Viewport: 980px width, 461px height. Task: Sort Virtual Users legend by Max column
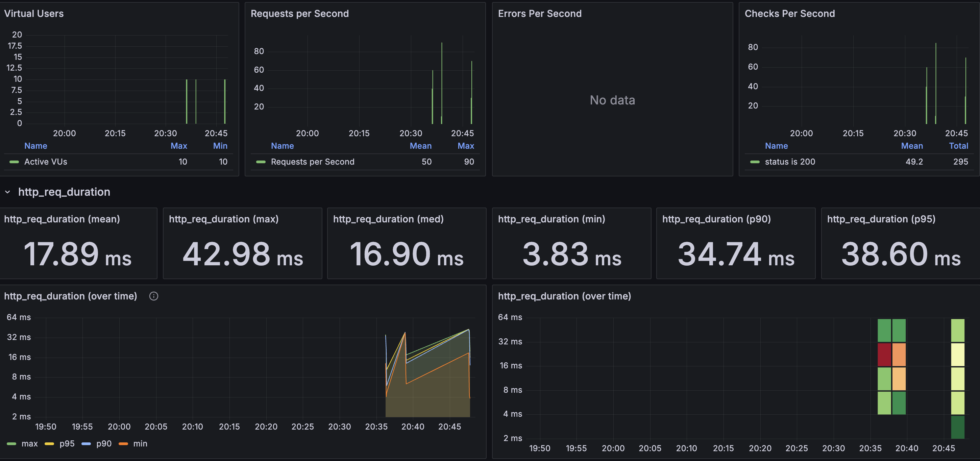(x=178, y=146)
